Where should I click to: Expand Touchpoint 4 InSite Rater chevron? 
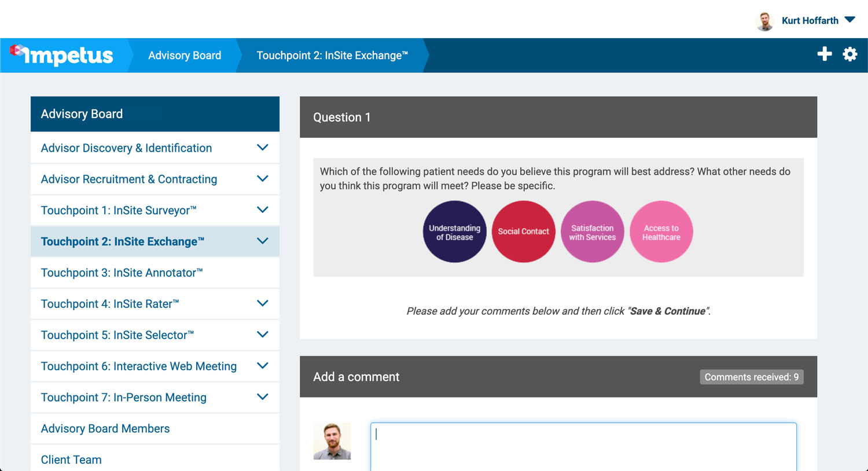pyautogui.click(x=262, y=303)
